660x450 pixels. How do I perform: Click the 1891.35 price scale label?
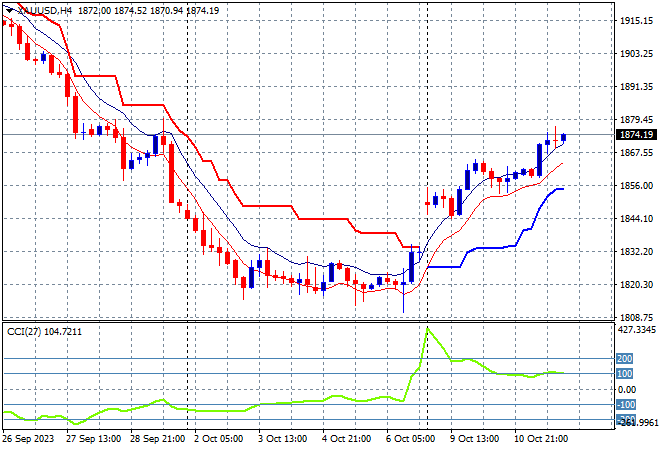pyautogui.click(x=636, y=87)
